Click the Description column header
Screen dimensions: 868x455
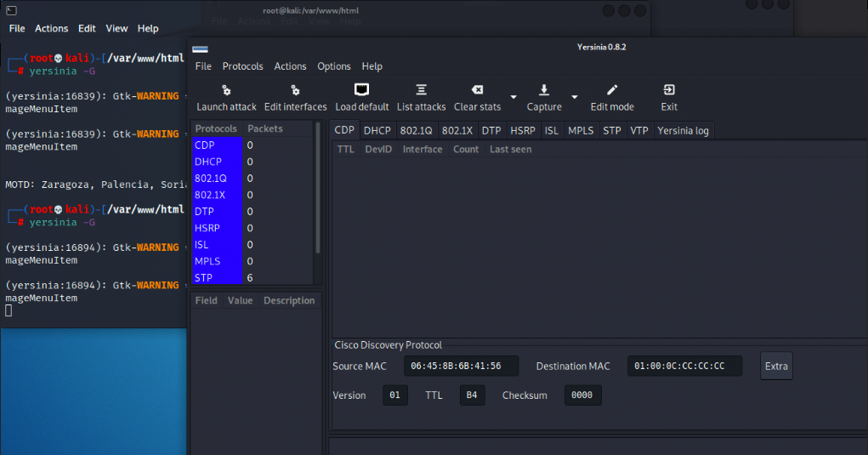(x=289, y=300)
